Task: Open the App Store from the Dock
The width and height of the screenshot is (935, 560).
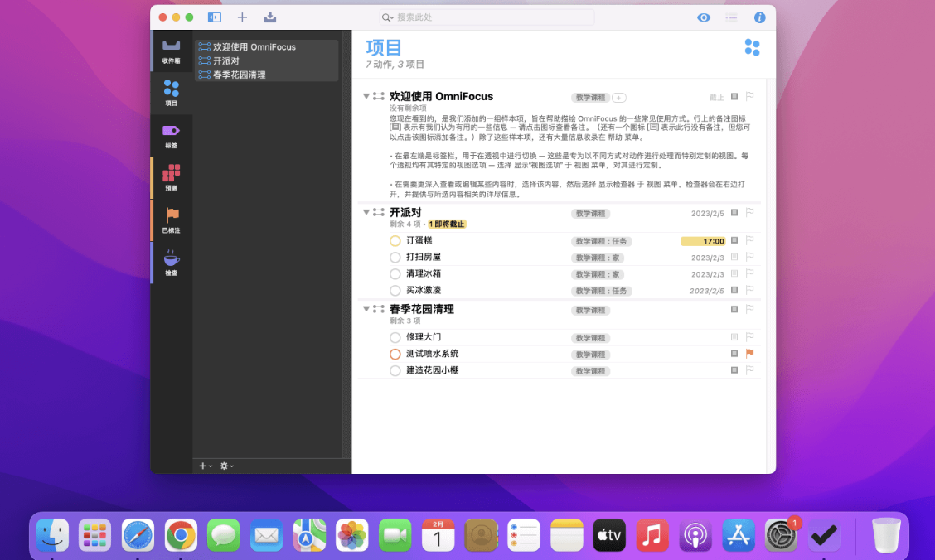Action: [x=739, y=535]
